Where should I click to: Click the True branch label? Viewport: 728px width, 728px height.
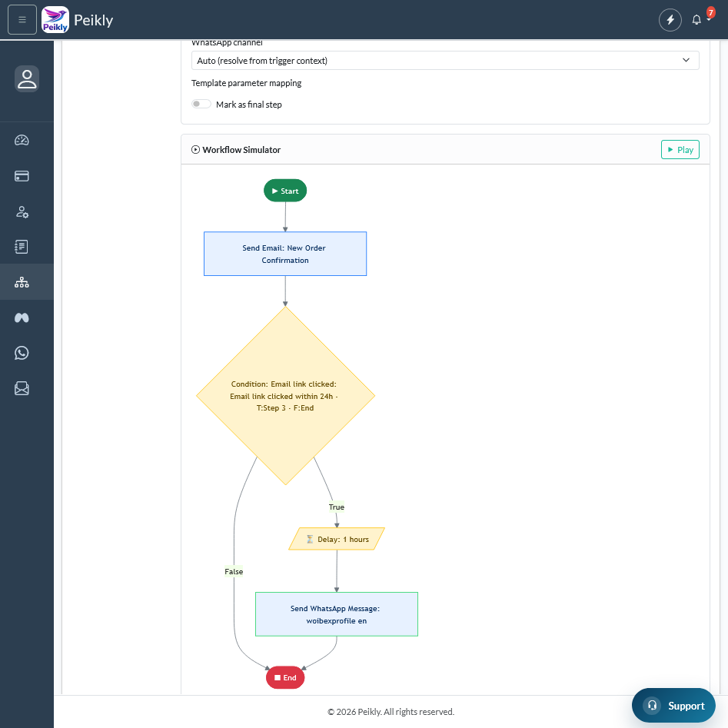tap(337, 507)
